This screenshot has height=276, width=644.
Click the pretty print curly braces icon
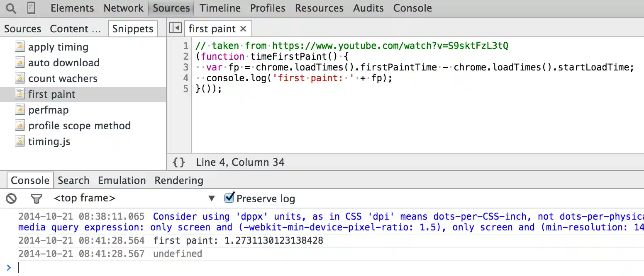point(179,162)
